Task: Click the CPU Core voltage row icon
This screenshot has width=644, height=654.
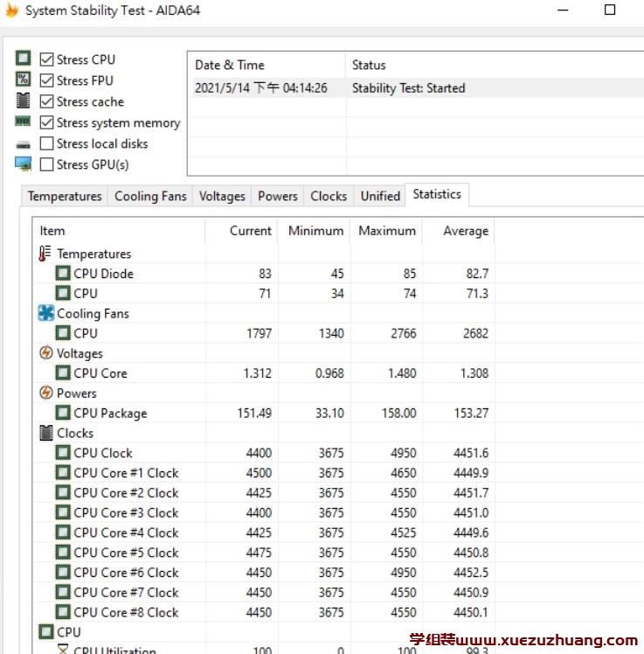Action: click(63, 372)
